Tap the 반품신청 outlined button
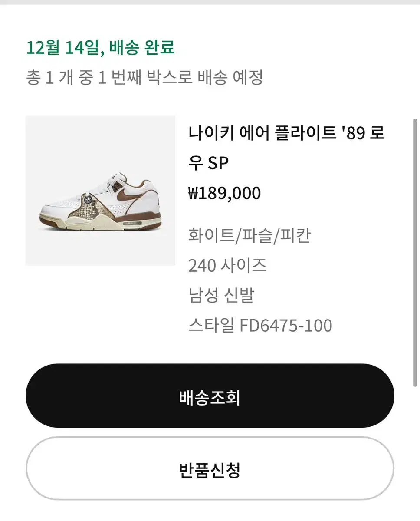 [x=210, y=468]
